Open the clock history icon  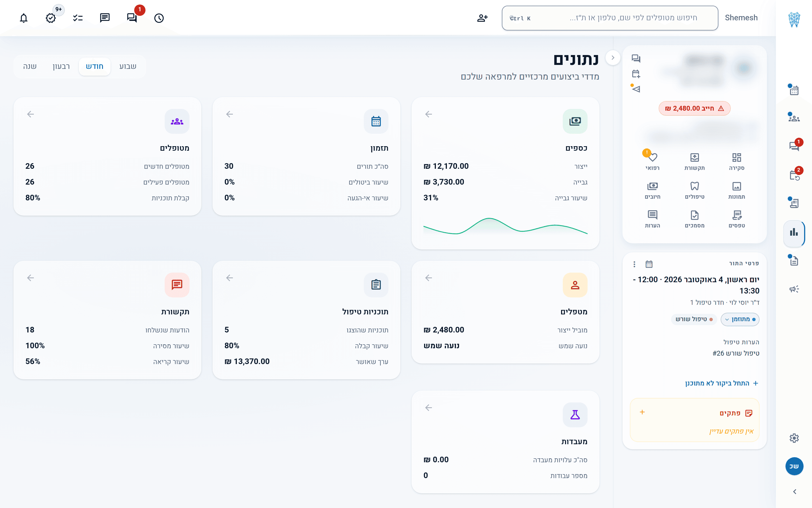pos(159,18)
